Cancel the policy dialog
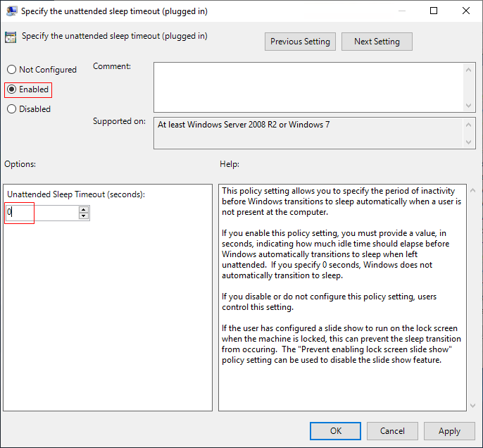Image resolution: width=483 pixels, height=448 pixels. click(392, 431)
